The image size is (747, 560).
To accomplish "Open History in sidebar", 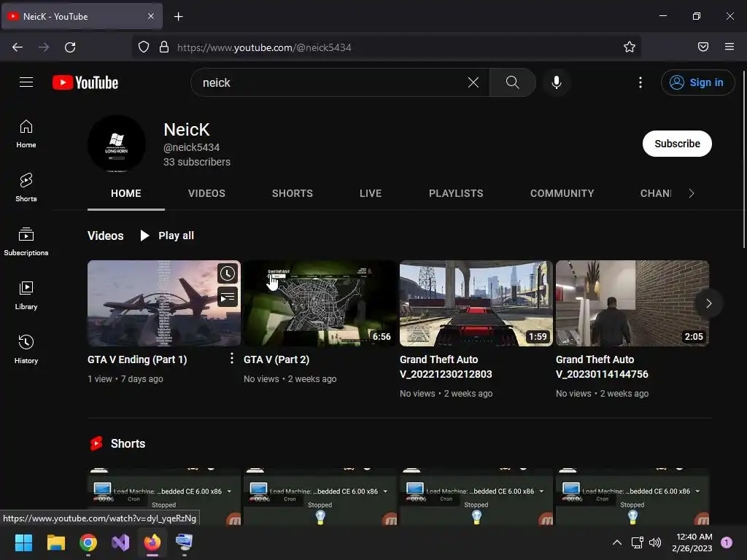I will [x=26, y=349].
